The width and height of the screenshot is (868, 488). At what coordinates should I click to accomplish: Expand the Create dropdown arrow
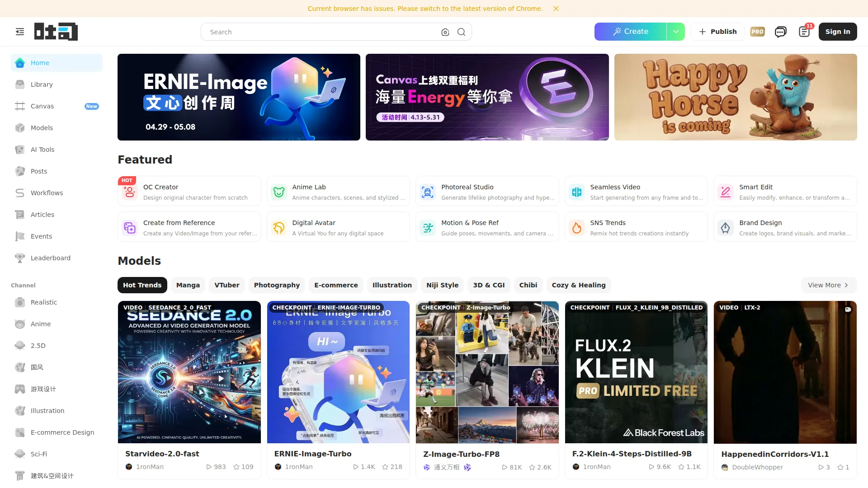pyautogui.click(x=676, y=32)
